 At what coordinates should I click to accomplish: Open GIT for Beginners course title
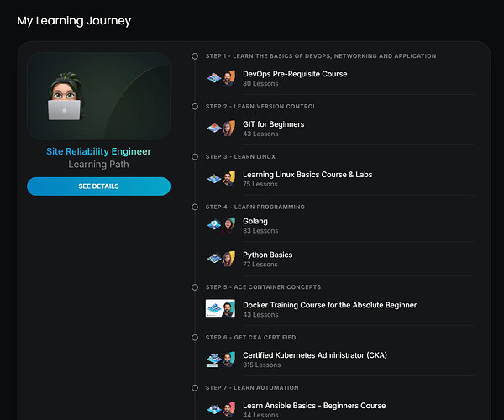(x=274, y=124)
